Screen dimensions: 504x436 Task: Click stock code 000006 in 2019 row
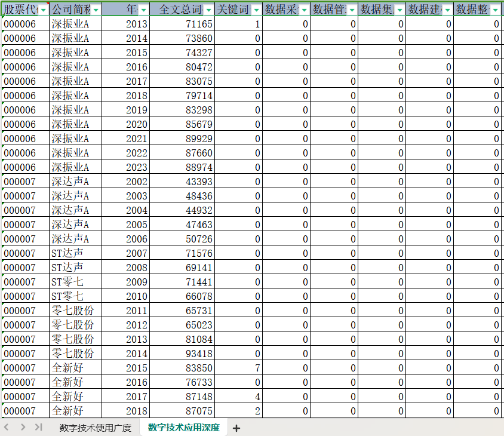[26, 110]
